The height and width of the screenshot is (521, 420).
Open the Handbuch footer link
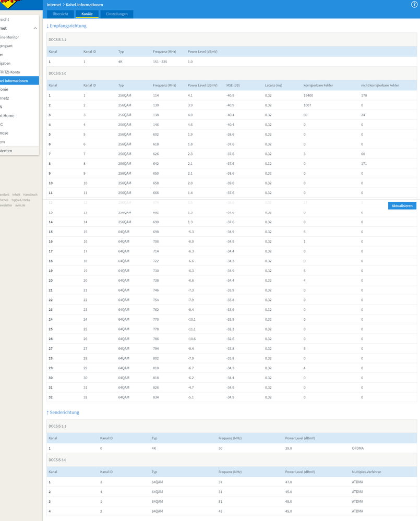tap(30, 195)
